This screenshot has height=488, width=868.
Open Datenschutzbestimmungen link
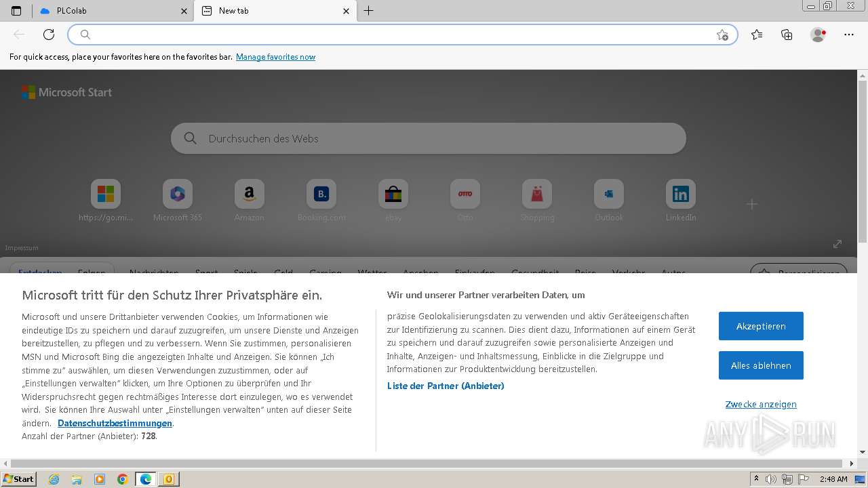(x=115, y=423)
